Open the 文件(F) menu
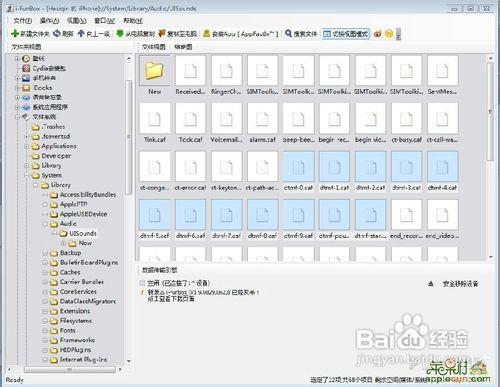The image size is (500, 387). click(x=22, y=21)
